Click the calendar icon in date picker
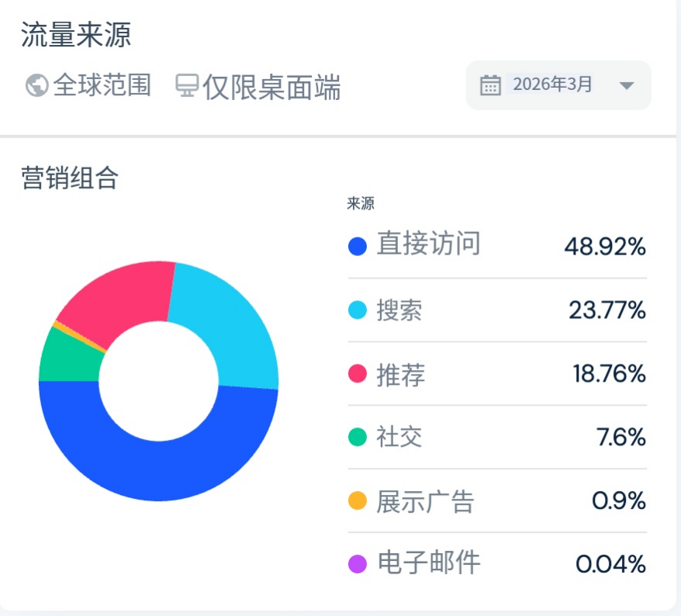Screen dimensions: 681x616 point(490,85)
